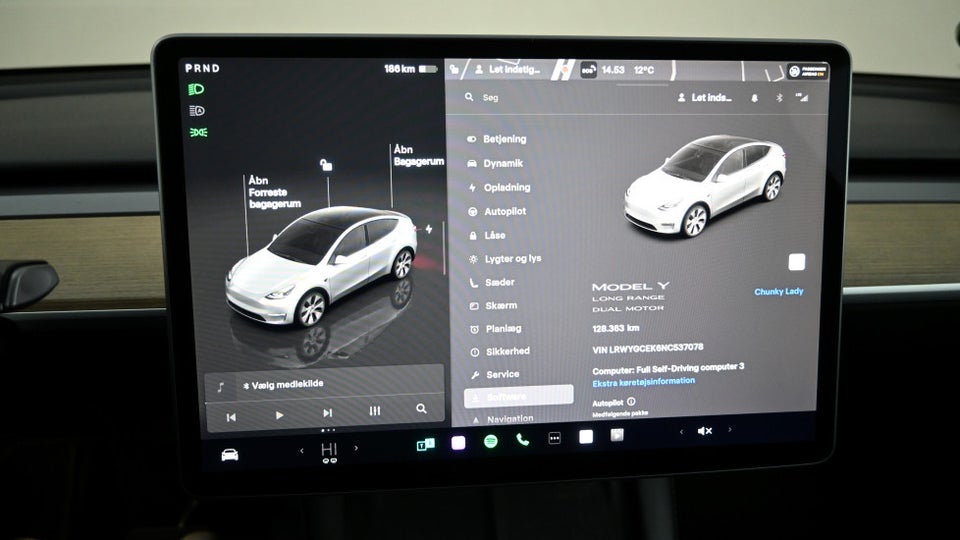Open driver profile Let inds... in settings header
Screen dimensions: 960x540
pyautogui.click(x=705, y=97)
